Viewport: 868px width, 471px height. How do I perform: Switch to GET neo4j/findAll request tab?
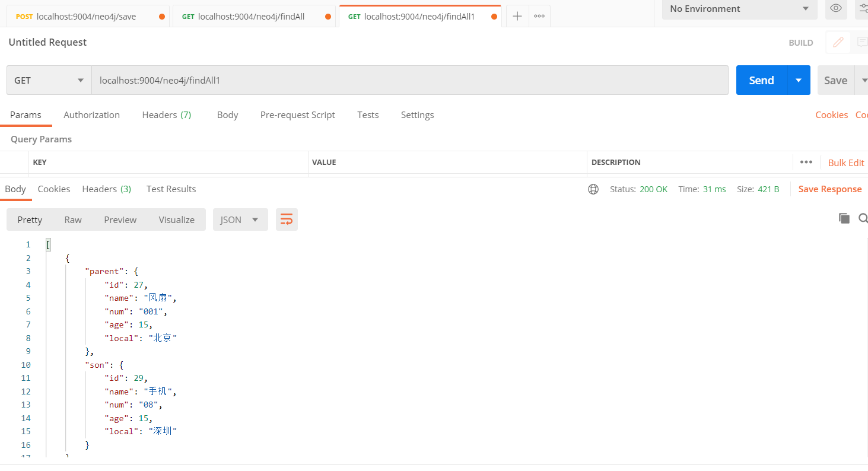[254, 17]
